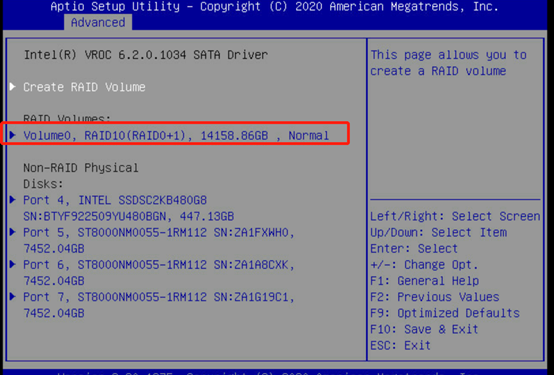Select Port 4 INTEL SSDSC2KB480G8 disk
Image resolution: width=554 pixels, height=375 pixels.
(129, 208)
